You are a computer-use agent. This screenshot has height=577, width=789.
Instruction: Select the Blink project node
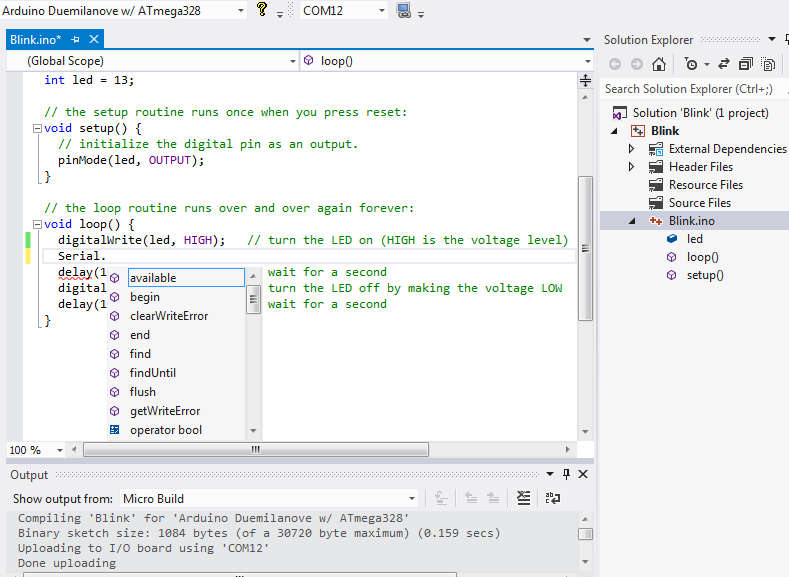[x=665, y=131]
